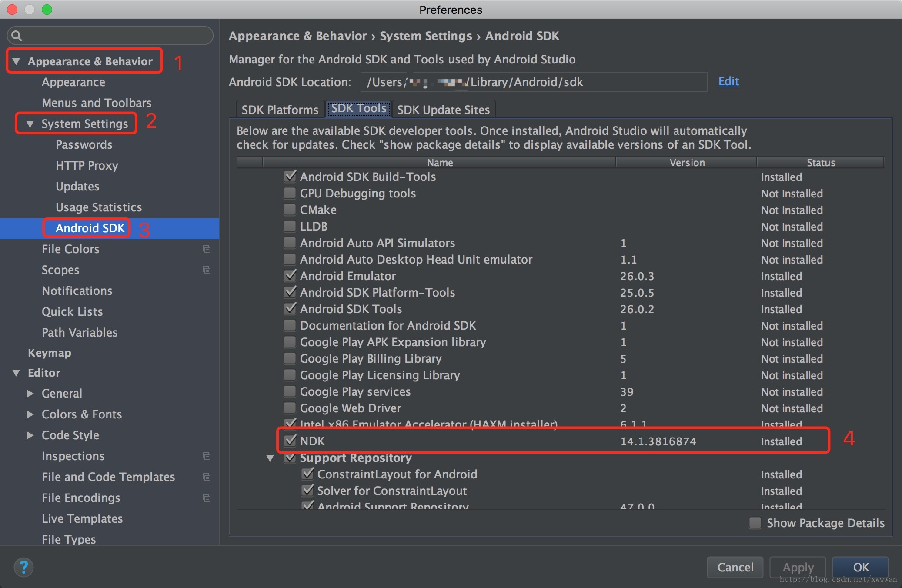Check Documentation for Android SDK
Image resolution: width=902 pixels, height=588 pixels.
tap(290, 325)
